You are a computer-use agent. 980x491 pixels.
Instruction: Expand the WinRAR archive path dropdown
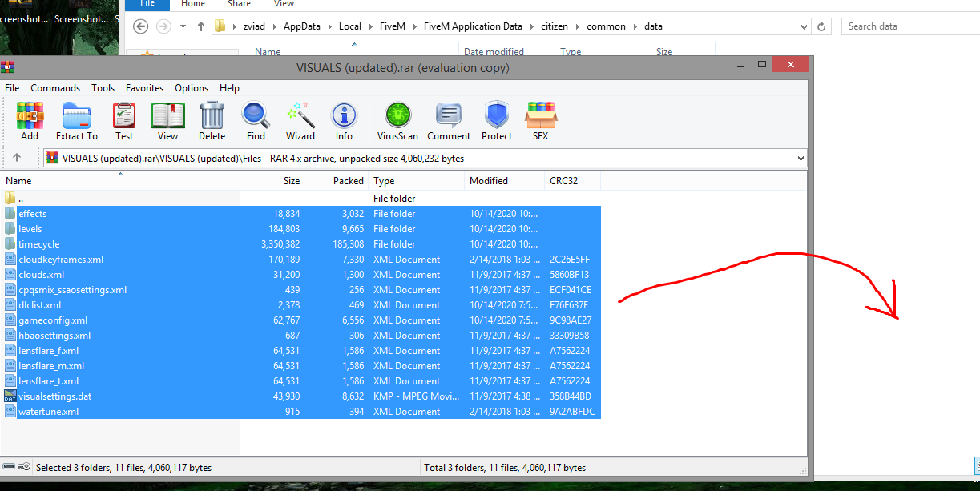[801, 159]
